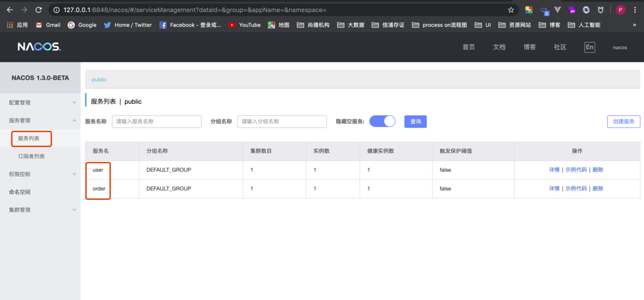Open the process on流程图 bookmark folder
Image resolution: width=644 pixels, height=300 pixels.
[x=439, y=25]
